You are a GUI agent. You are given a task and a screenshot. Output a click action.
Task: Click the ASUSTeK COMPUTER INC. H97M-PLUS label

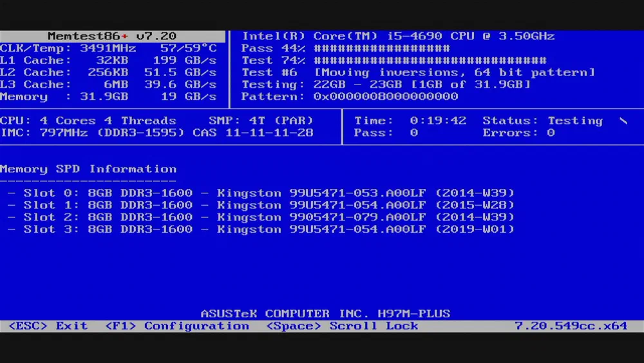[x=325, y=313]
